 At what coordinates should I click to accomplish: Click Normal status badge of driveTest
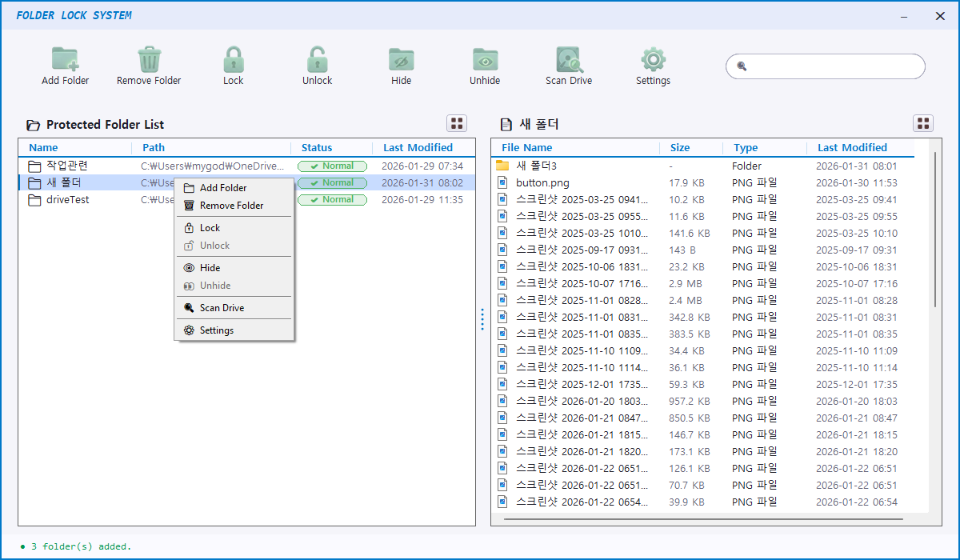(x=332, y=200)
